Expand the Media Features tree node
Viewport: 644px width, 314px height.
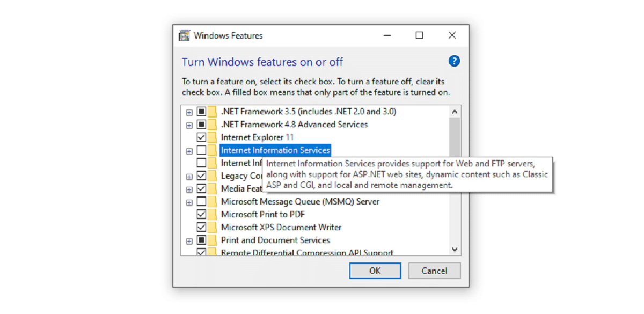coord(189,188)
